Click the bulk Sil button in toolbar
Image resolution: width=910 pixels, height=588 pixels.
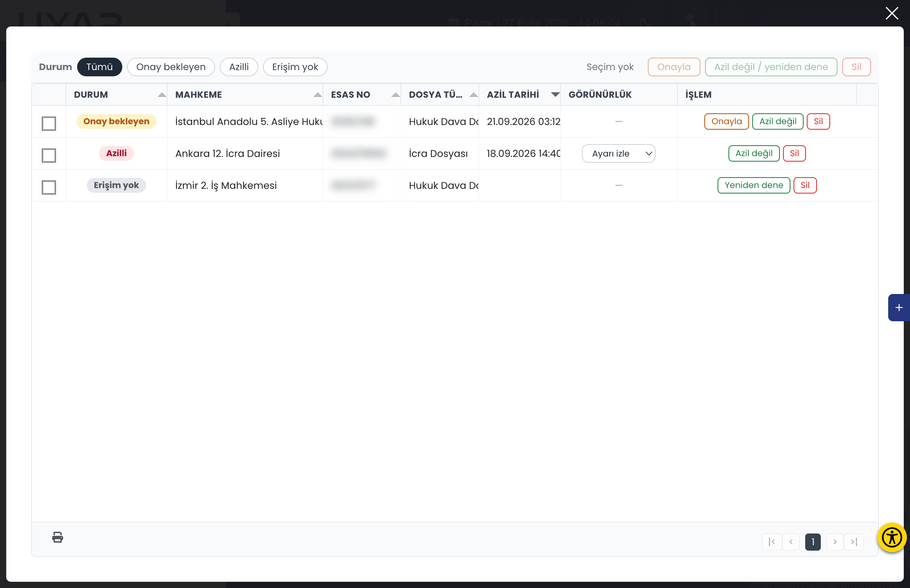click(856, 67)
